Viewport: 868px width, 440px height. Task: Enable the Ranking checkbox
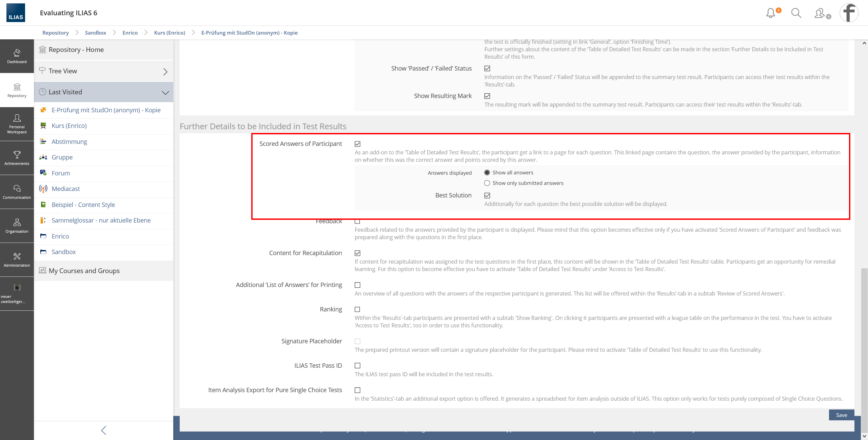pyautogui.click(x=357, y=309)
